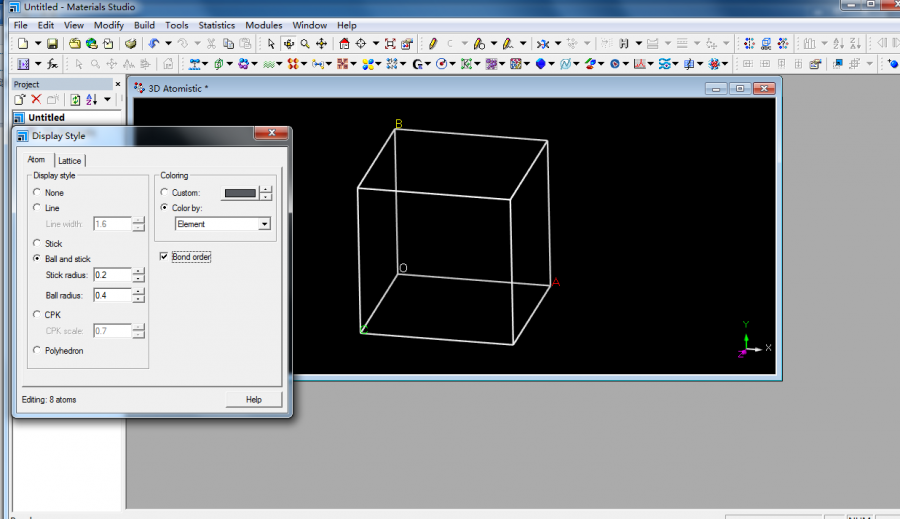
Task: Expand the New document dropdown arrow
Action: pos(37,44)
